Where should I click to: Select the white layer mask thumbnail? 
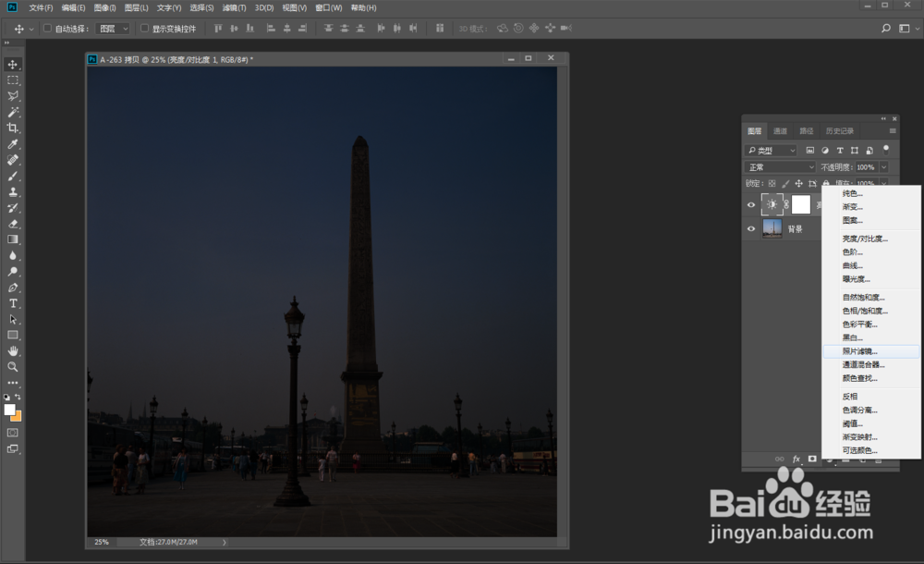pyautogui.click(x=801, y=204)
